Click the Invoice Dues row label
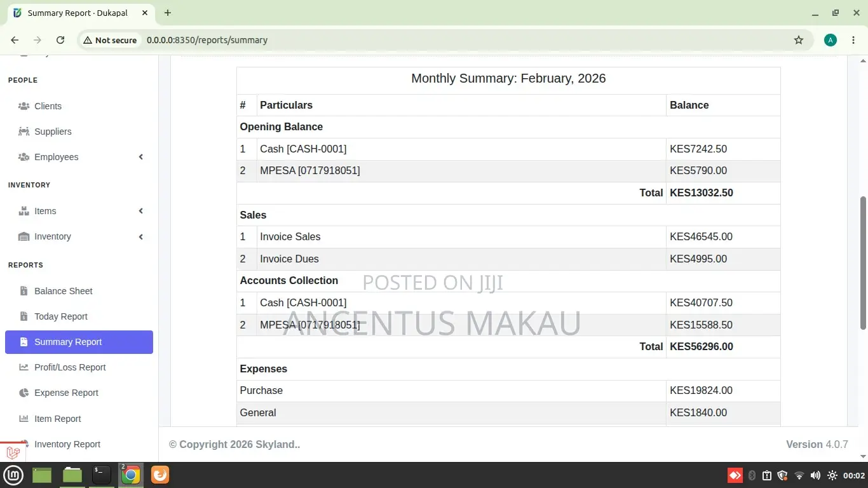Image resolution: width=868 pixels, height=488 pixels. point(289,259)
